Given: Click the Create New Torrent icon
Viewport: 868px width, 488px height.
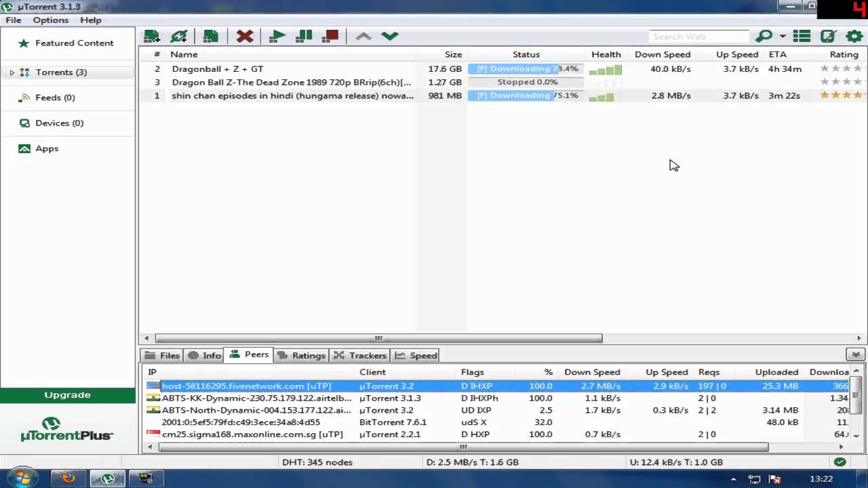Looking at the screenshot, I should point(211,36).
